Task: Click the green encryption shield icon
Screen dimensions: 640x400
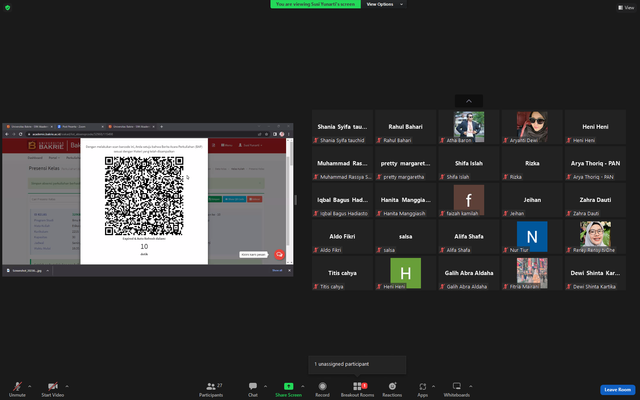Action: [7, 7]
